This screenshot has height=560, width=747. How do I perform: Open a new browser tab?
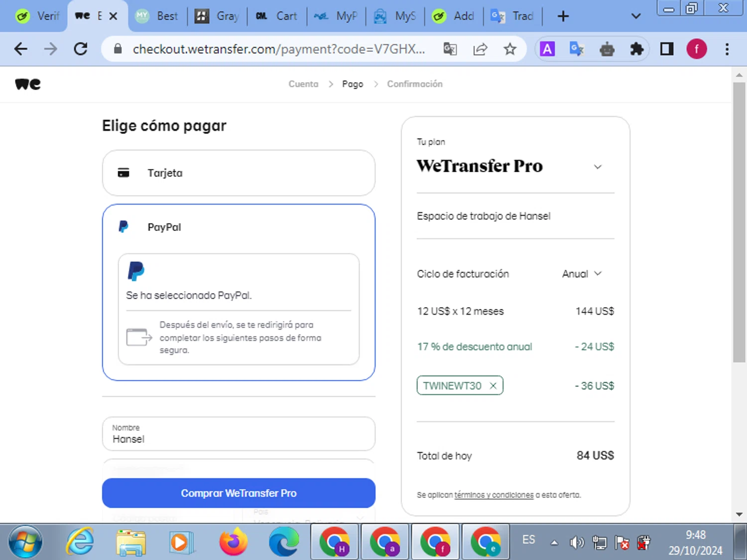pos(563,16)
